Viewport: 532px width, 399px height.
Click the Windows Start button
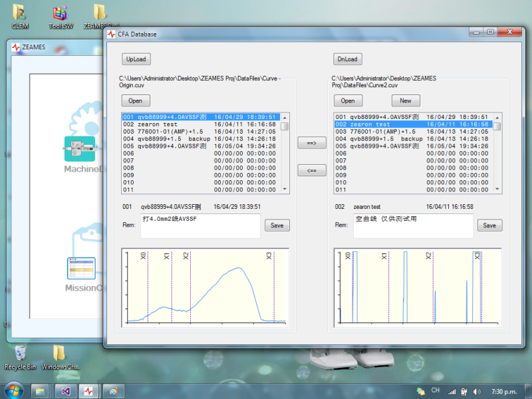point(13,390)
